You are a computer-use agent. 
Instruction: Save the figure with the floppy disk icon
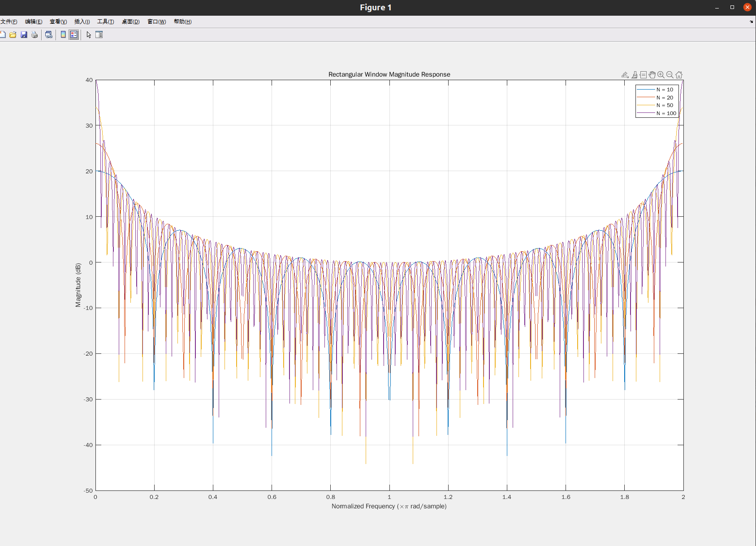(24, 34)
